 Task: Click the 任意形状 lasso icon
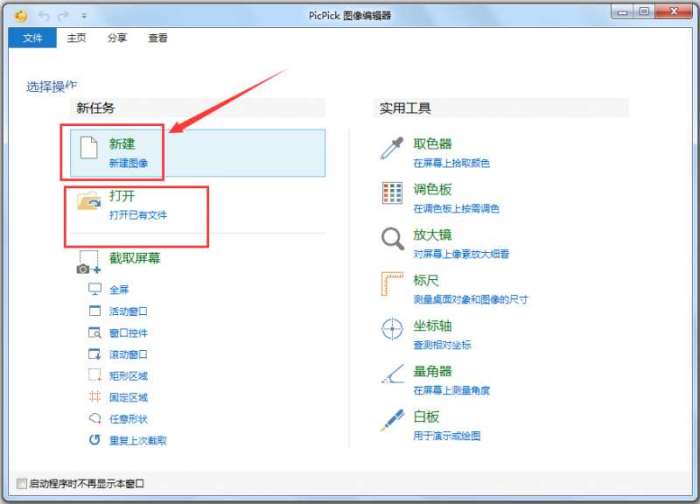[x=95, y=418]
